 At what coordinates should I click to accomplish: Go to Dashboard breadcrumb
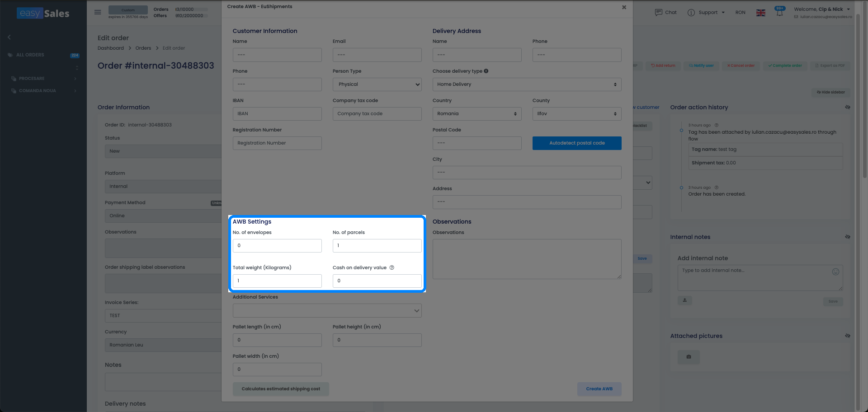click(x=110, y=48)
